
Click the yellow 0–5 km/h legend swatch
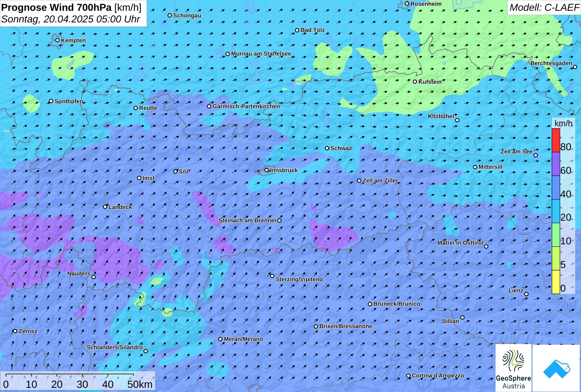[556, 282]
